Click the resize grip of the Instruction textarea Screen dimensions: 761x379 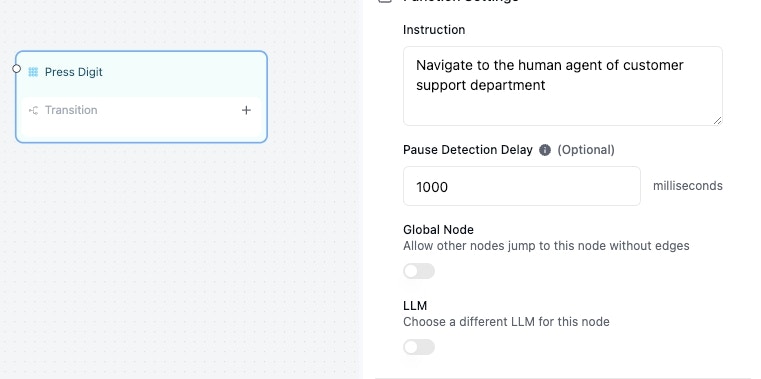point(717,120)
